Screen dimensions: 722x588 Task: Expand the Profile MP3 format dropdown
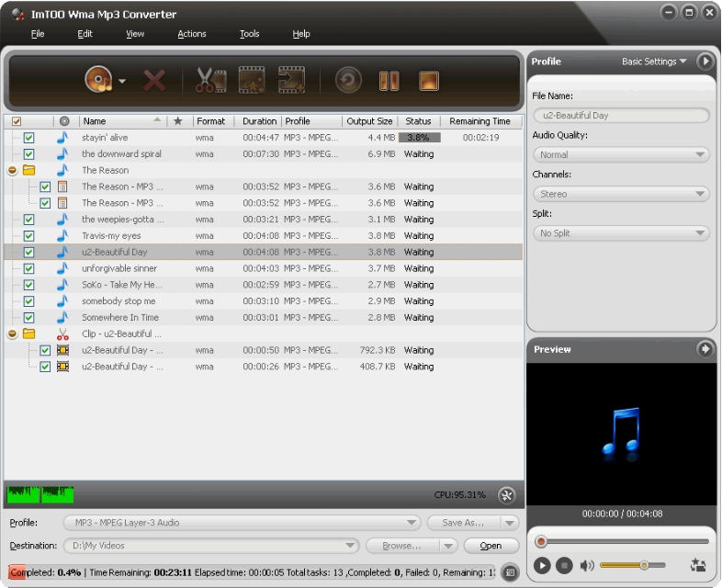243,523
